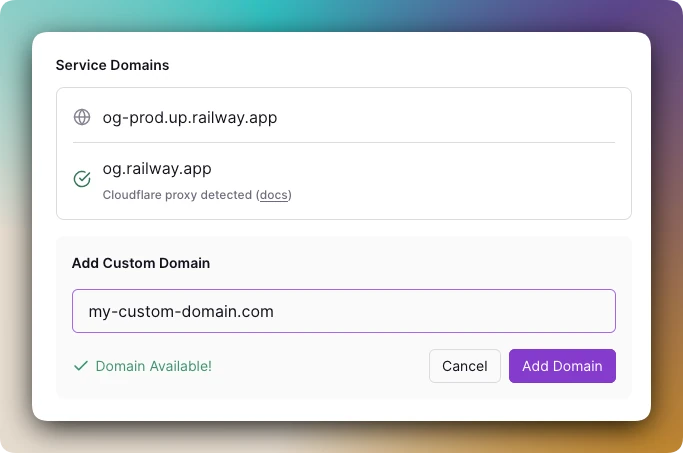The image size is (683, 453).
Task: Select the og-prod.up.railway.app domain name
Action: [190, 118]
